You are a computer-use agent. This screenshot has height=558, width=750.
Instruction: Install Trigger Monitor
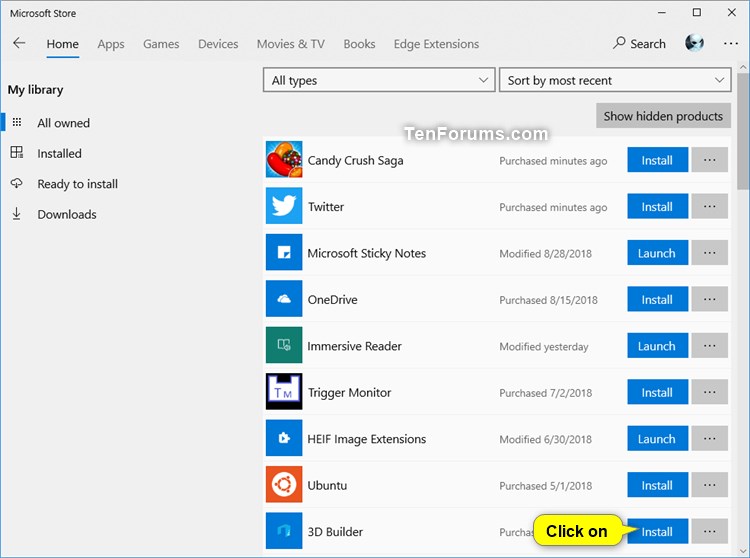[x=657, y=392]
